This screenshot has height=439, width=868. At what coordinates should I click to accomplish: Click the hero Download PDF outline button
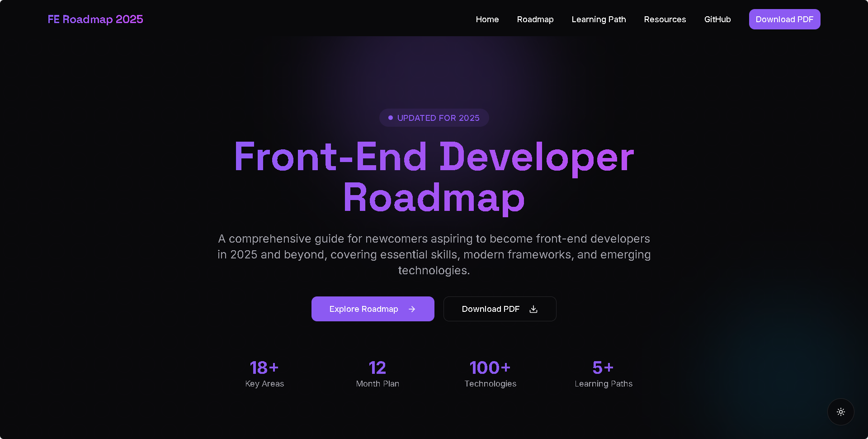point(500,309)
